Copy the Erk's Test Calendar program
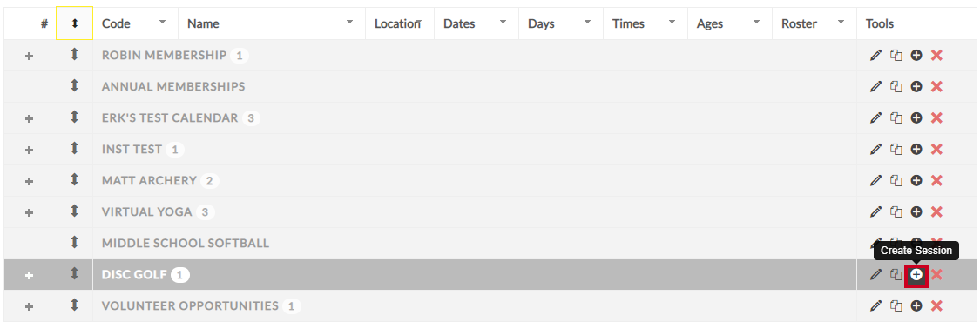This screenshot has height=322, width=980. click(896, 118)
